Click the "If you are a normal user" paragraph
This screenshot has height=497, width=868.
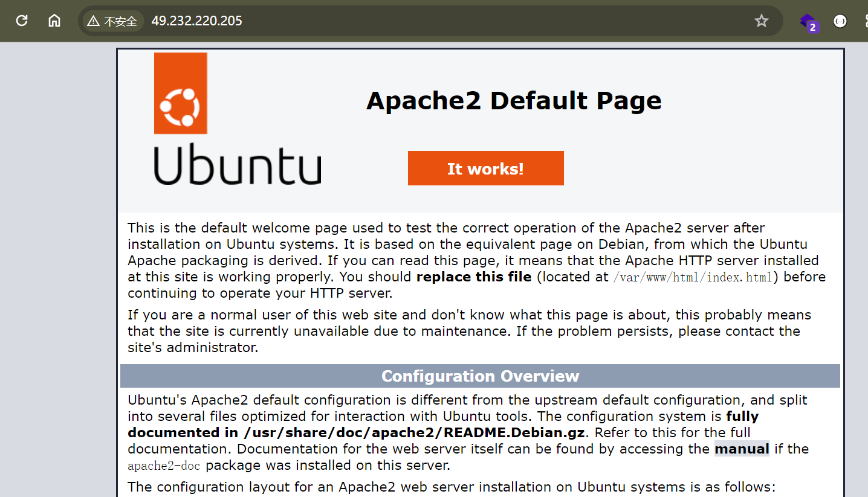pyautogui.click(x=470, y=332)
